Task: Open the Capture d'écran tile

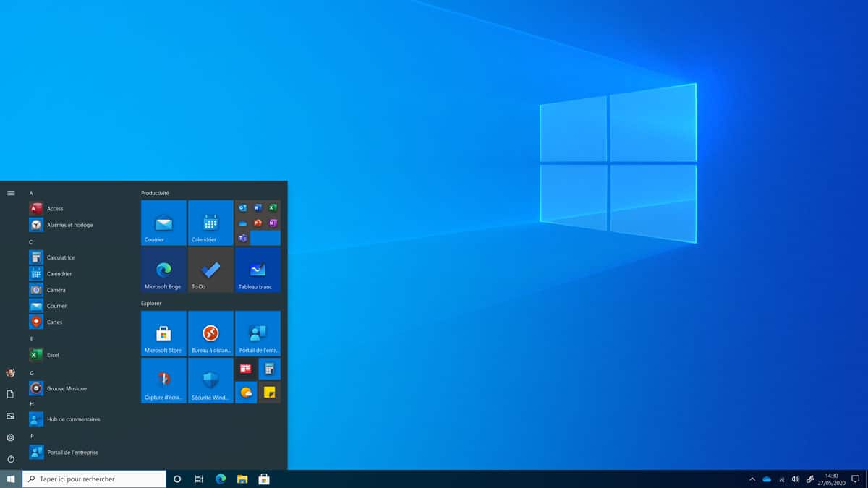Action: [163, 380]
